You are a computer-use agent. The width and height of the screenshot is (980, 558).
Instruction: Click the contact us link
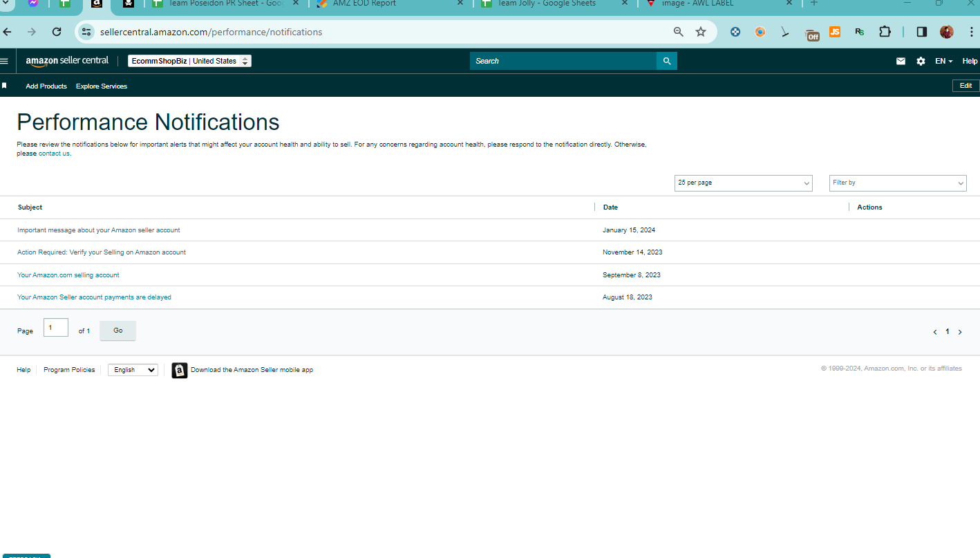click(54, 154)
